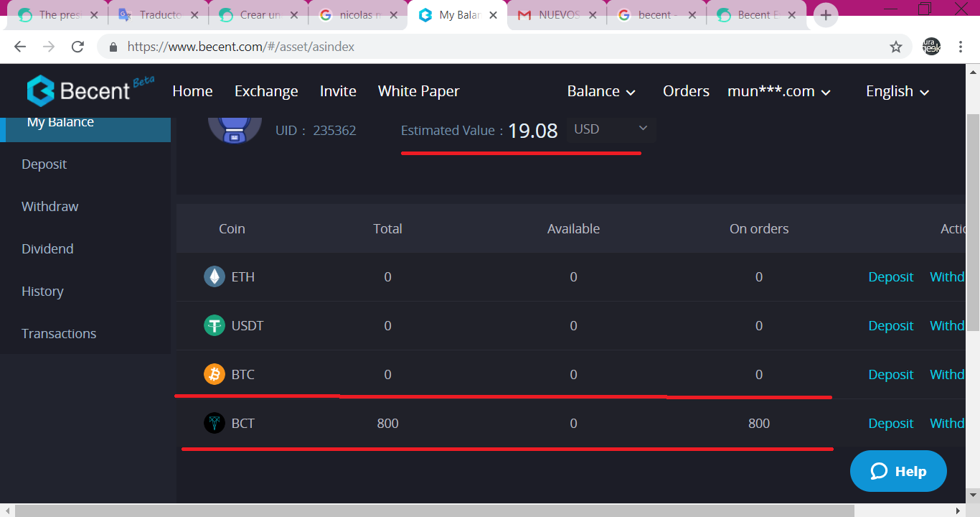Reload the page with the refresh icon
This screenshot has width=980, height=517.
[x=77, y=47]
